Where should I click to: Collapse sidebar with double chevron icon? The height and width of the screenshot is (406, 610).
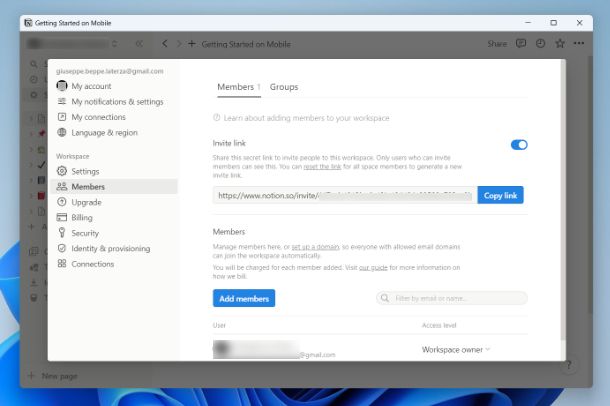click(139, 44)
